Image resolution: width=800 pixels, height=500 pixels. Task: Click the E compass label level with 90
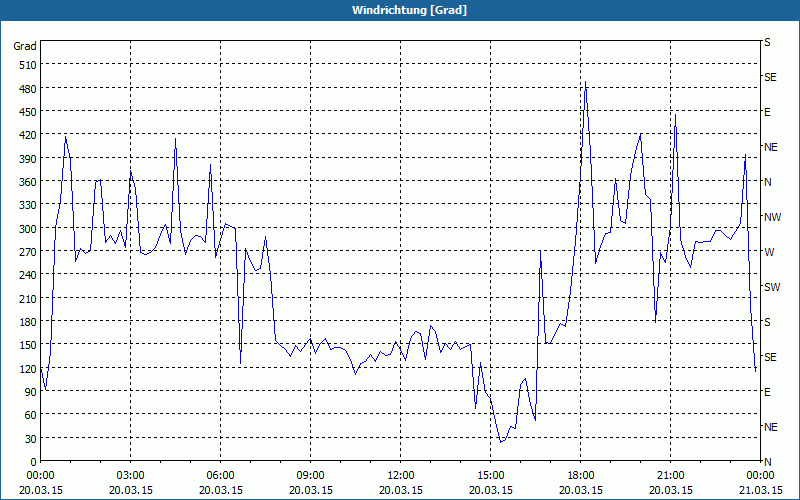point(767,392)
